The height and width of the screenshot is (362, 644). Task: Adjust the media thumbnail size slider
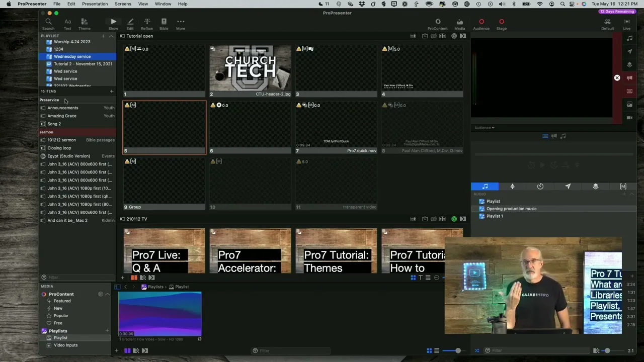pyautogui.click(x=457, y=350)
